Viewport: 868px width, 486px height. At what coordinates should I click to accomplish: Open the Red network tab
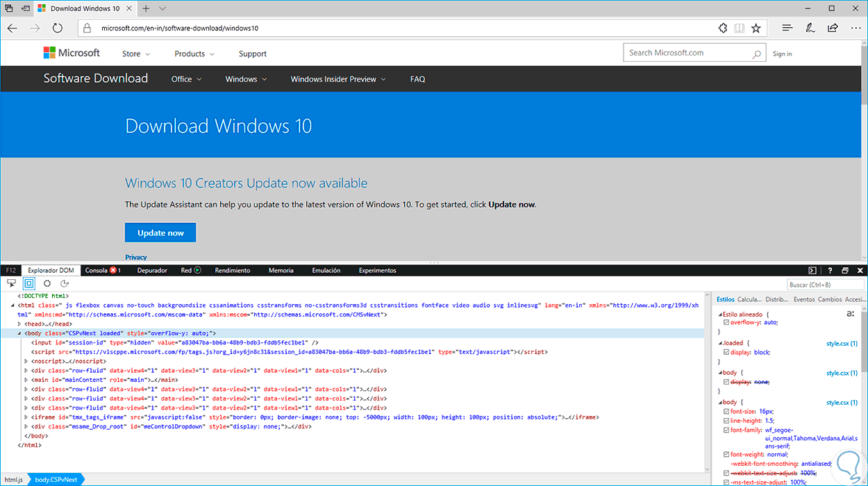(x=191, y=270)
